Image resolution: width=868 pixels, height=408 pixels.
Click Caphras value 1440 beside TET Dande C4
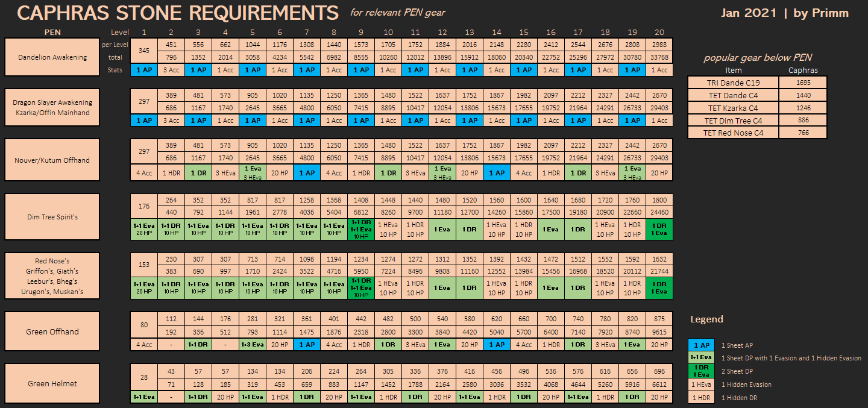click(x=802, y=95)
